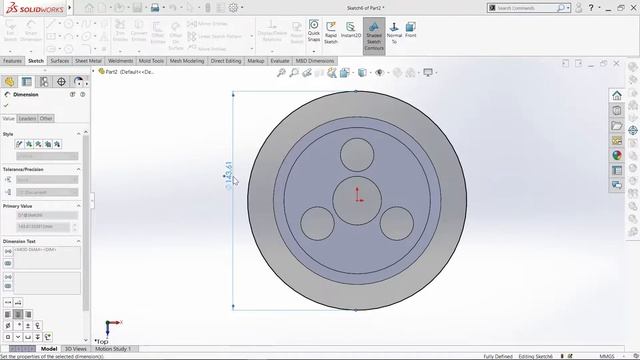Open the Motion Study 1 tab
Viewport: 640px width, 360px height.
coord(113,349)
